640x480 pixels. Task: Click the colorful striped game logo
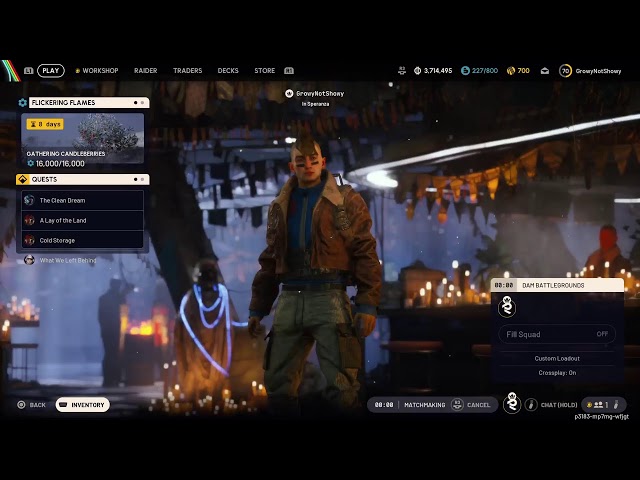11,71
